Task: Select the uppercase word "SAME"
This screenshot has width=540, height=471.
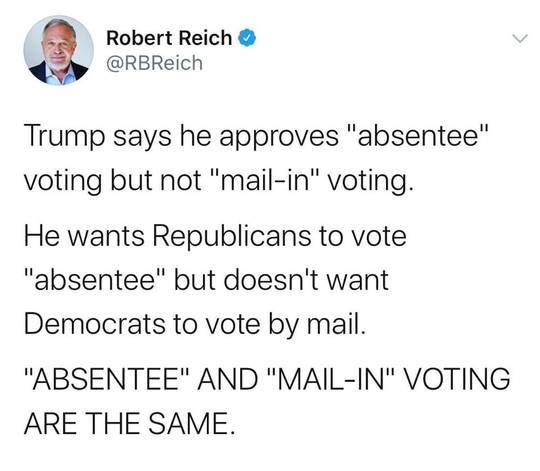Action: click(x=189, y=423)
